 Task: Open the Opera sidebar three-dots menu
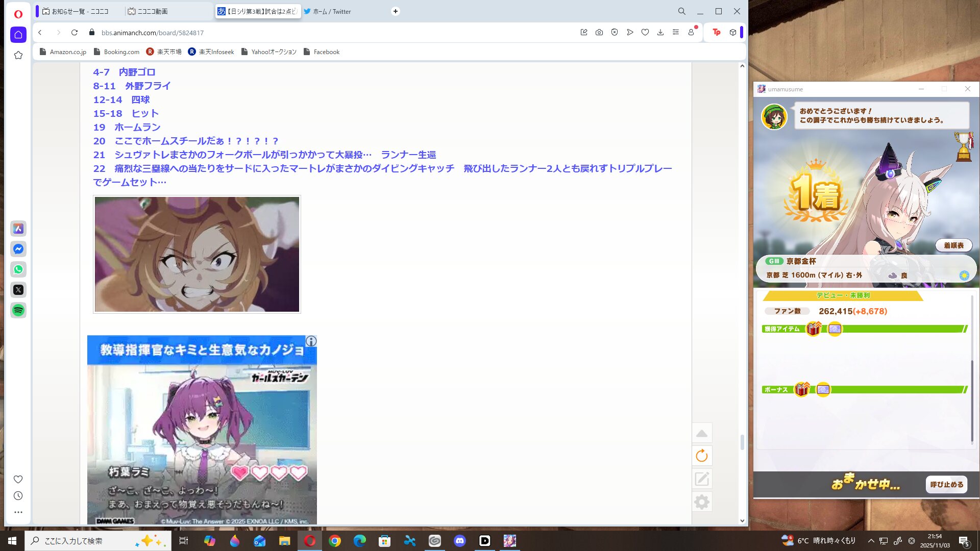point(18,512)
